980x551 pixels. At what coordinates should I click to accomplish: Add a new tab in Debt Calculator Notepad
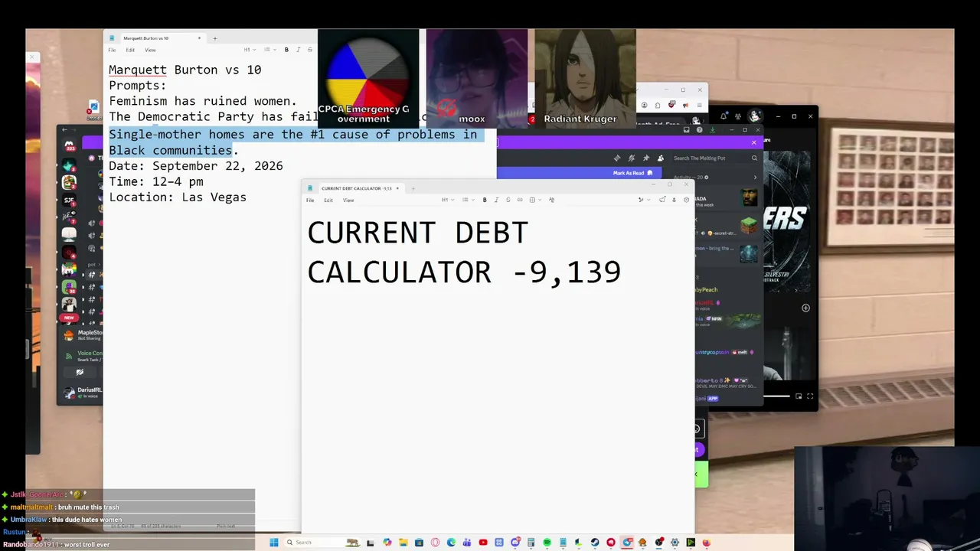click(413, 188)
